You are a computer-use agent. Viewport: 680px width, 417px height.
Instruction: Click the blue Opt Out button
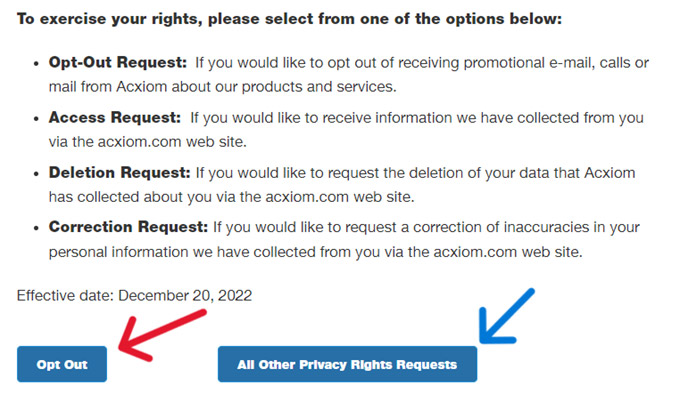[62, 364]
